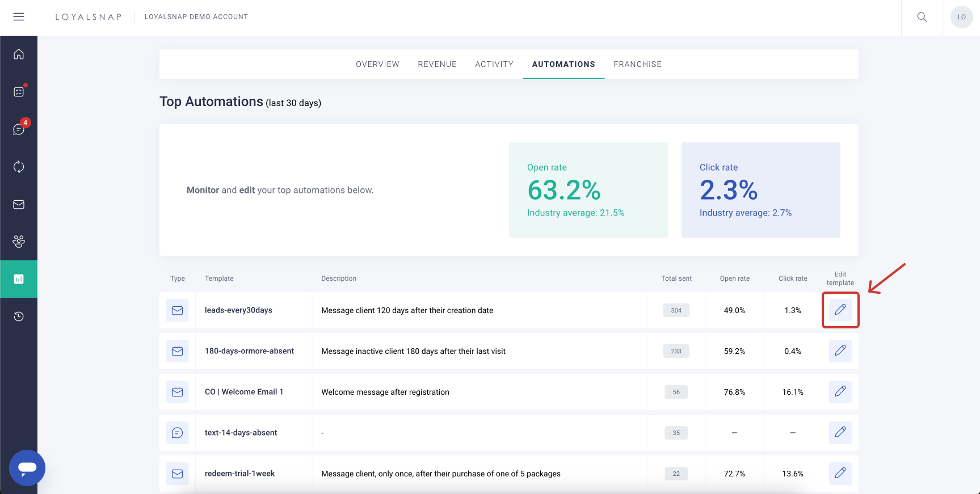Image resolution: width=980 pixels, height=494 pixels.
Task: Open the hamburger menu icon
Action: point(19,17)
